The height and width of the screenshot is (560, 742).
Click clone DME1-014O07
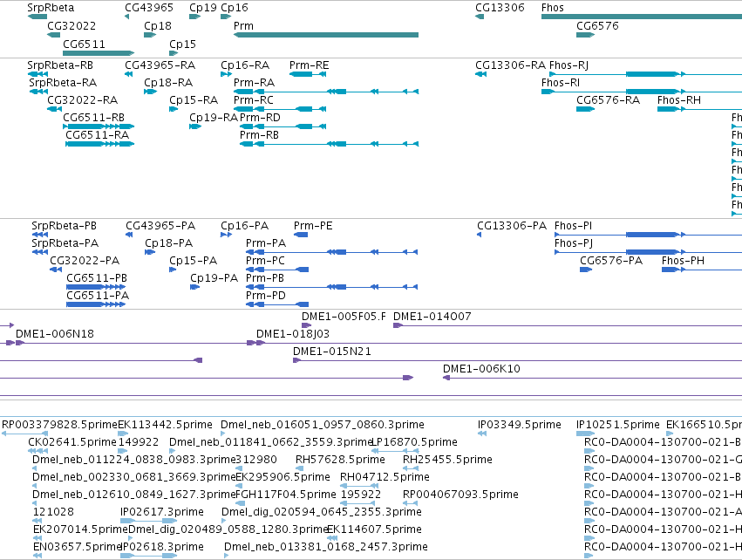pos(432,317)
